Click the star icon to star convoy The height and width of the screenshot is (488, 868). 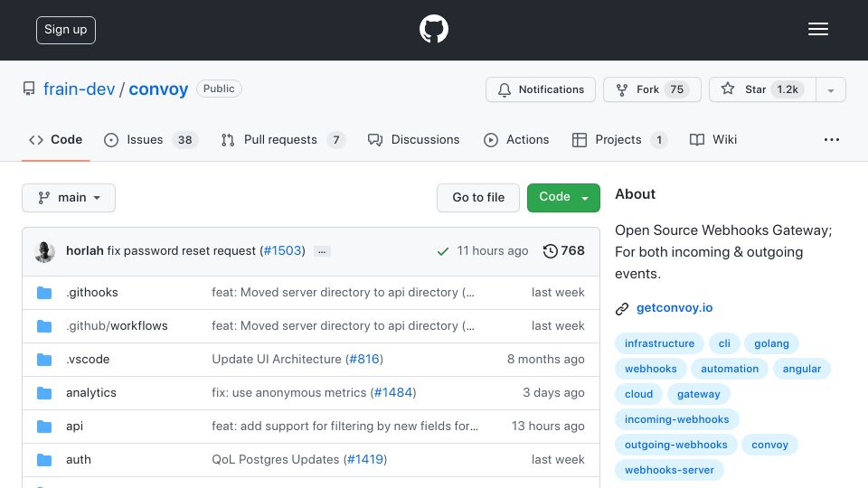tap(727, 89)
